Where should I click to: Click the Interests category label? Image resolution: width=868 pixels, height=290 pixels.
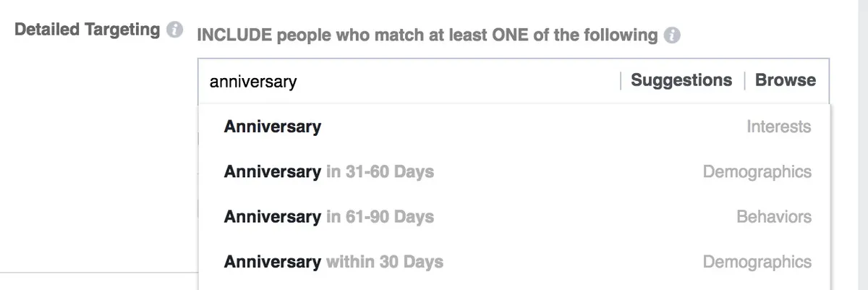pyautogui.click(x=778, y=127)
